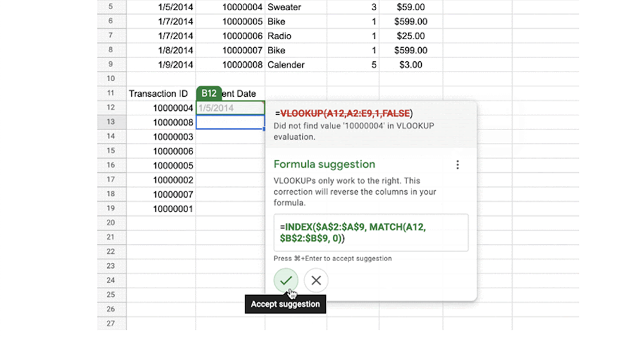Select quantity cell 5 in the Calender row
The width and height of the screenshot is (644, 339).
(x=353, y=64)
